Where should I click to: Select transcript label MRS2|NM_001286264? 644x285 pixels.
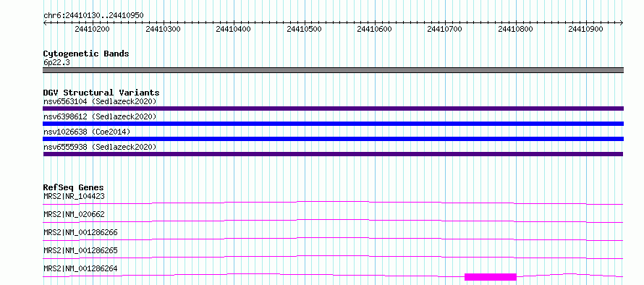[80, 268]
